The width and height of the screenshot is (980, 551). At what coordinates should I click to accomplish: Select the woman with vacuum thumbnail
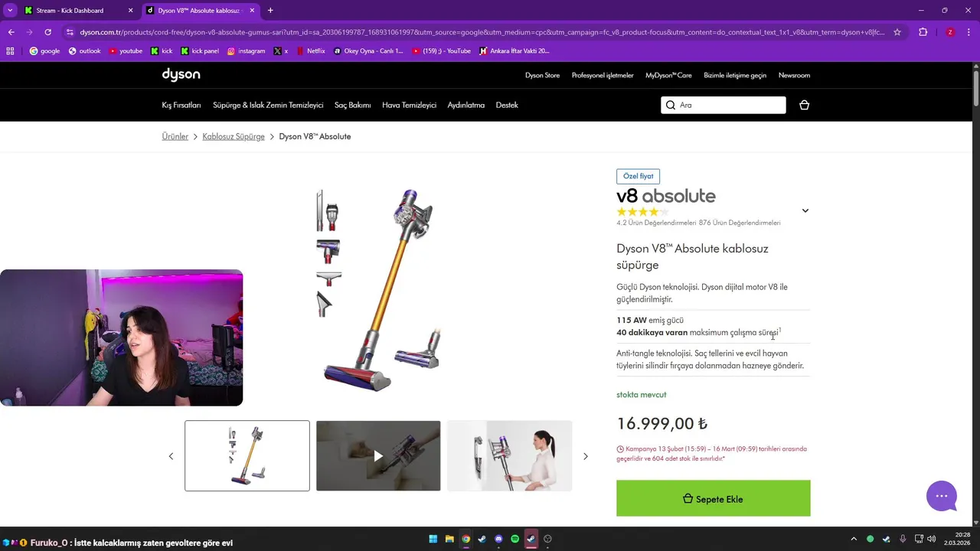coord(510,455)
